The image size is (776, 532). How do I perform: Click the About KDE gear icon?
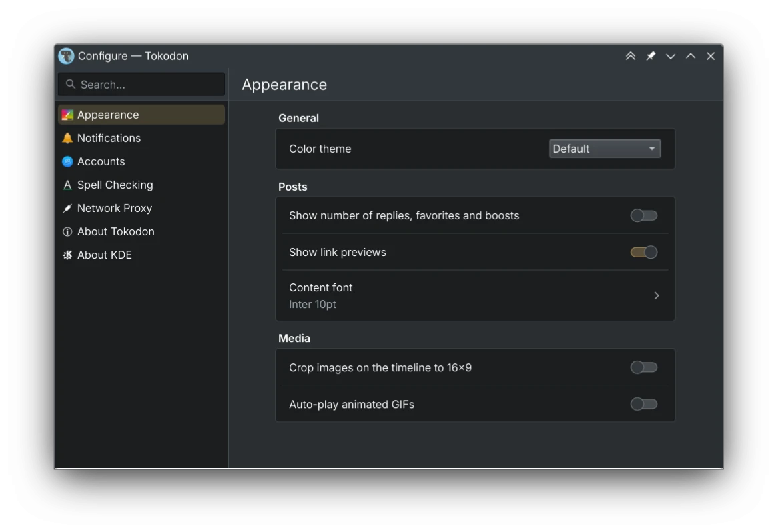(67, 255)
